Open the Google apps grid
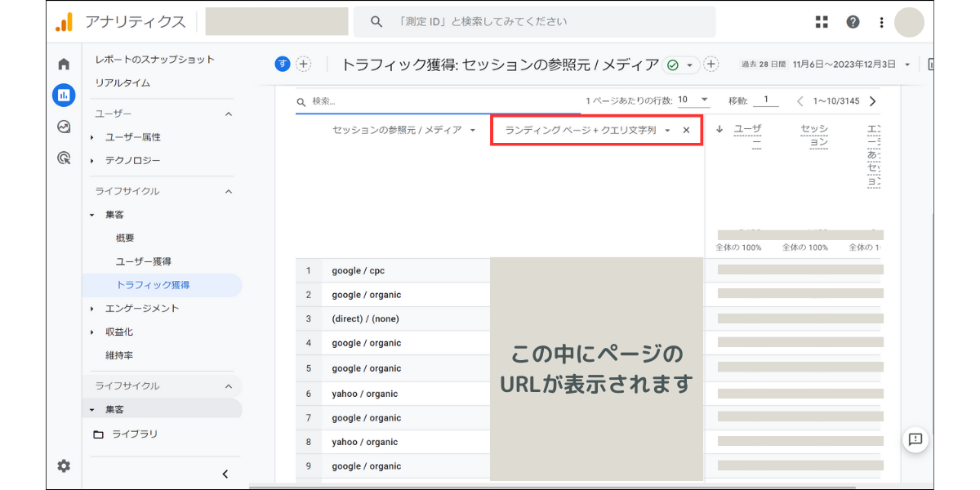Screen dimensions: 980x490 tap(822, 22)
